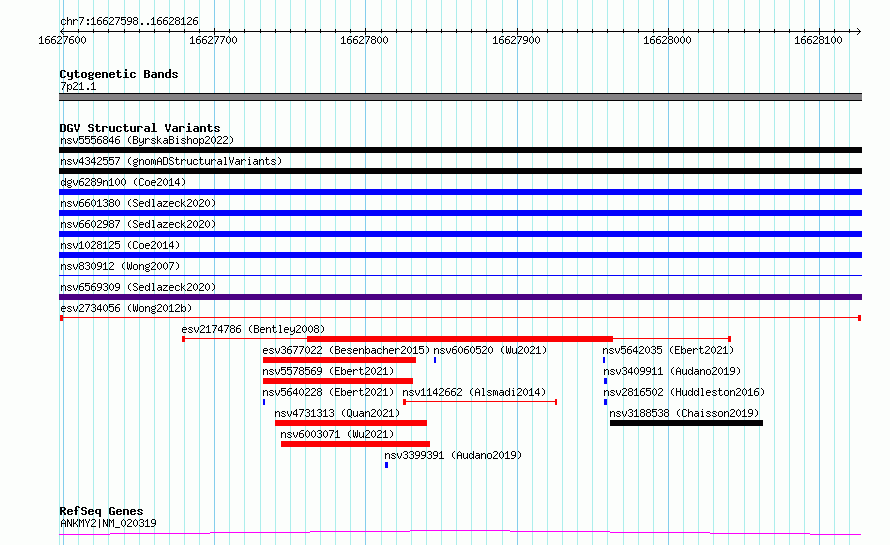Image resolution: width=890 pixels, height=545 pixels.
Task: Click the nsv4342557 (gnomADStructuralVariants) label
Action: (x=171, y=161)
